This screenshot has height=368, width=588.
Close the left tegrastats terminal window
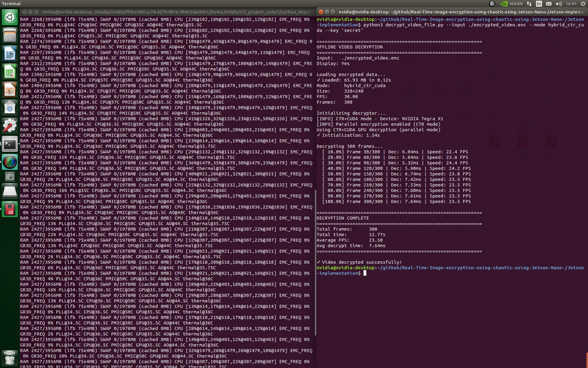pyautogui.click(x=24, y=12)
